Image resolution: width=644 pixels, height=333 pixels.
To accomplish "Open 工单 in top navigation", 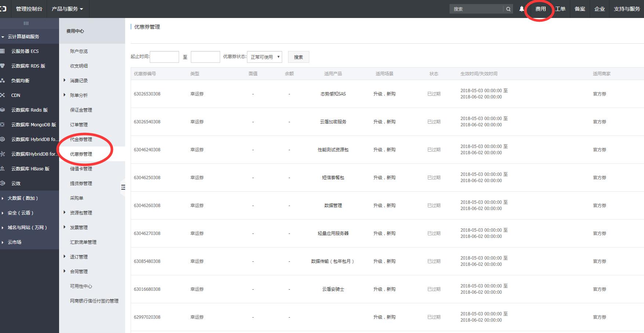I will click(x=560, y=9).
